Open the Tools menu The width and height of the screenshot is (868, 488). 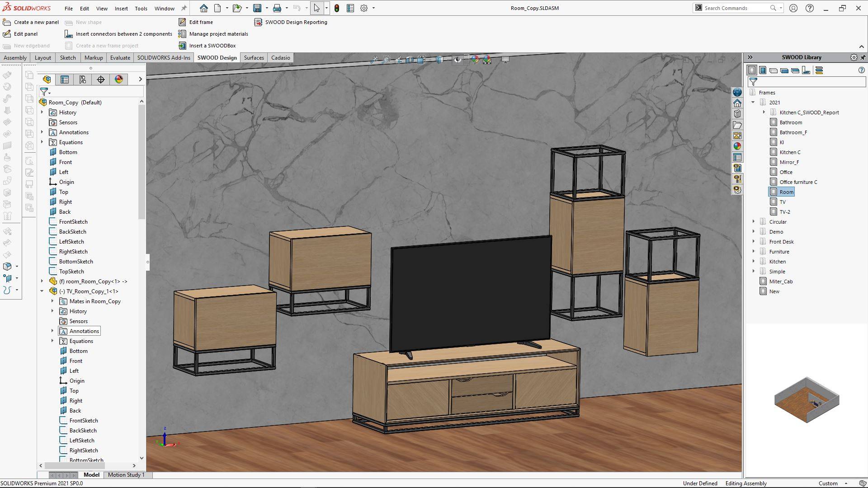pos(141,9)
